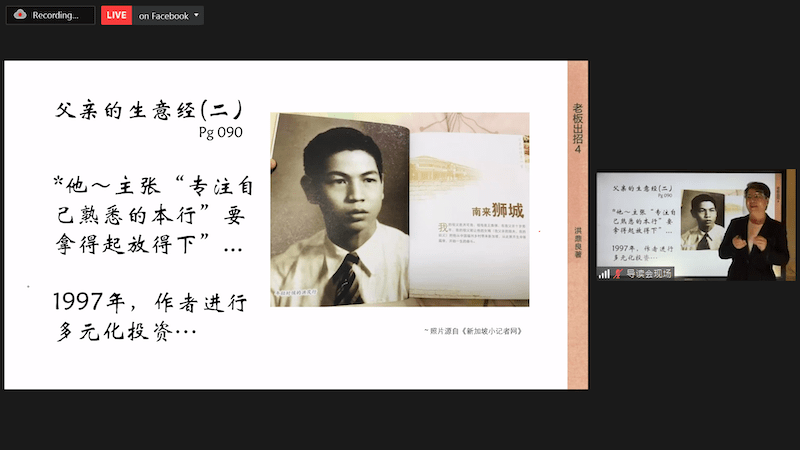Click the slide title 父亲的生意经(二)
800x450 pixels.
coord(149,110)
